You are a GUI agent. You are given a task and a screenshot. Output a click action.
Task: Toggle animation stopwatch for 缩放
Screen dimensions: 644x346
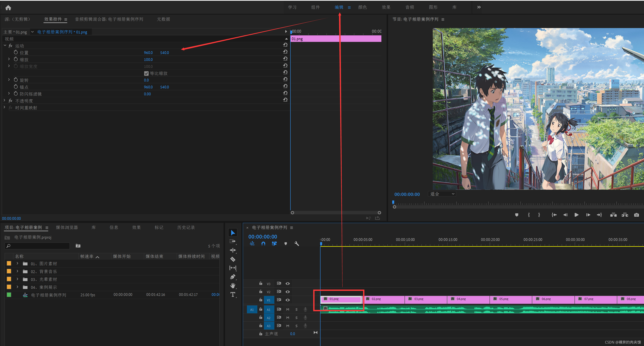click(16, 59)
